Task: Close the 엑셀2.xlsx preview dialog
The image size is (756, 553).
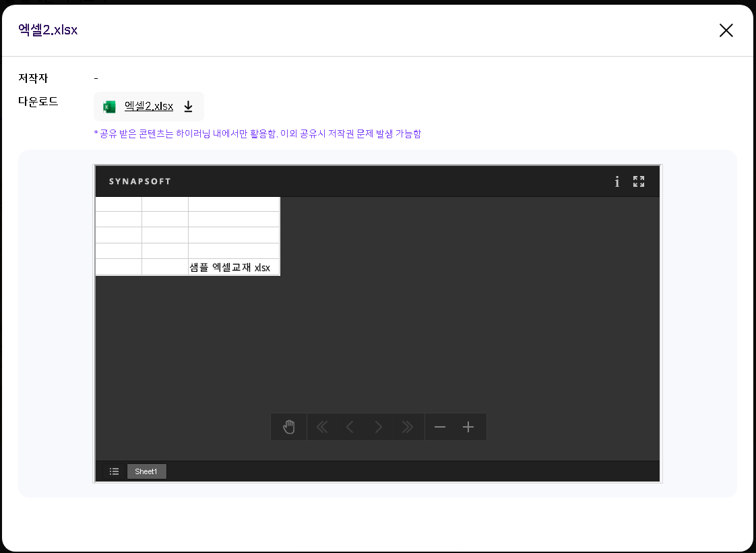Action: (726, 30)
